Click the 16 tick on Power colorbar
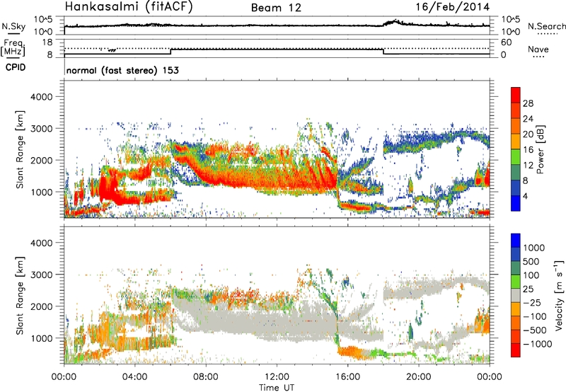 click(x=528, y=150)
